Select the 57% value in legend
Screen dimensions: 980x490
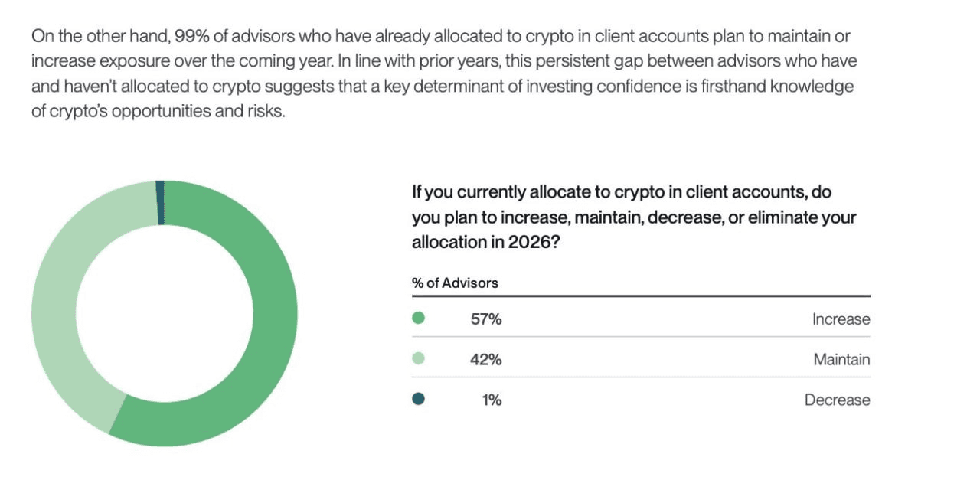[x=486, y=319]
